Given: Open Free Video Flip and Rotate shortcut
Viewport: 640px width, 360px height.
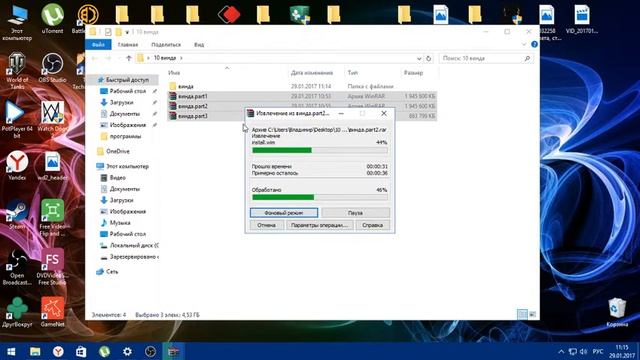Looking at the screenshot, I should (x=52, y=218).
